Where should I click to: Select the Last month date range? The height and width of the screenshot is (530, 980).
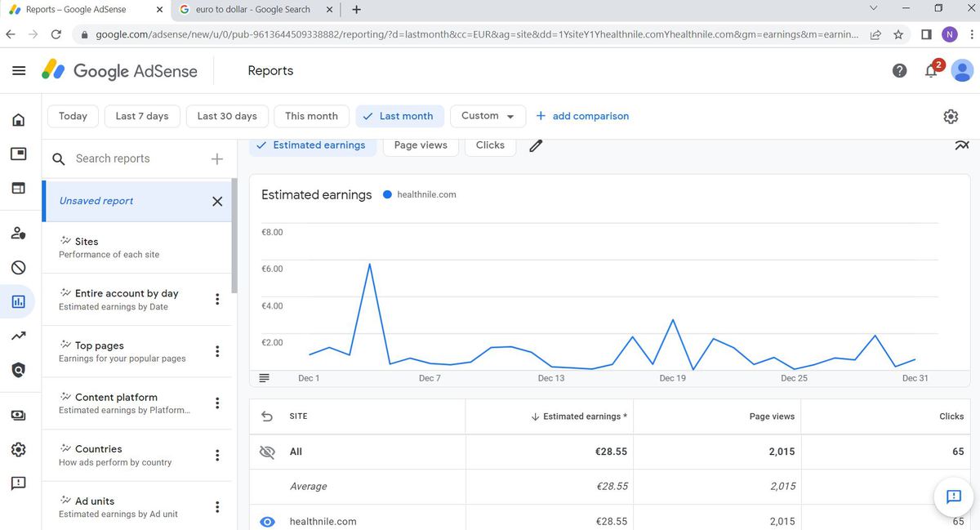coord(400,116)
